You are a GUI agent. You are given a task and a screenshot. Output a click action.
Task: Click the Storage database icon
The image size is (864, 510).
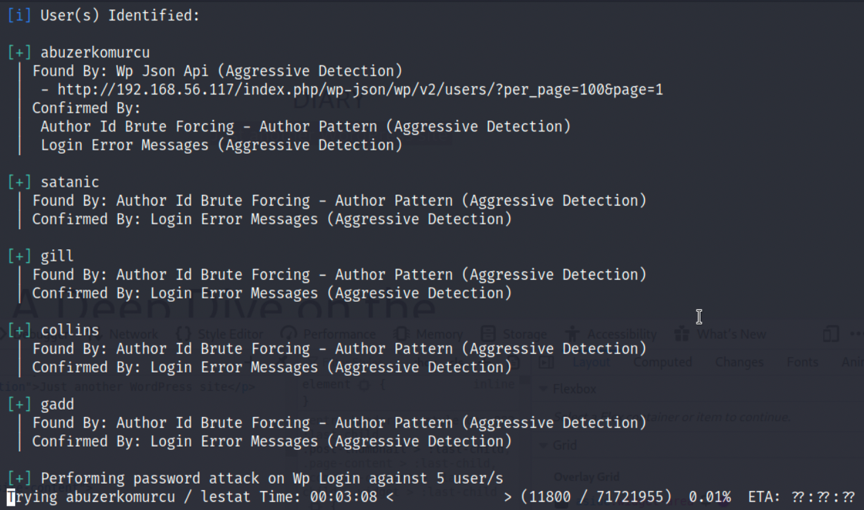[488, 334]
